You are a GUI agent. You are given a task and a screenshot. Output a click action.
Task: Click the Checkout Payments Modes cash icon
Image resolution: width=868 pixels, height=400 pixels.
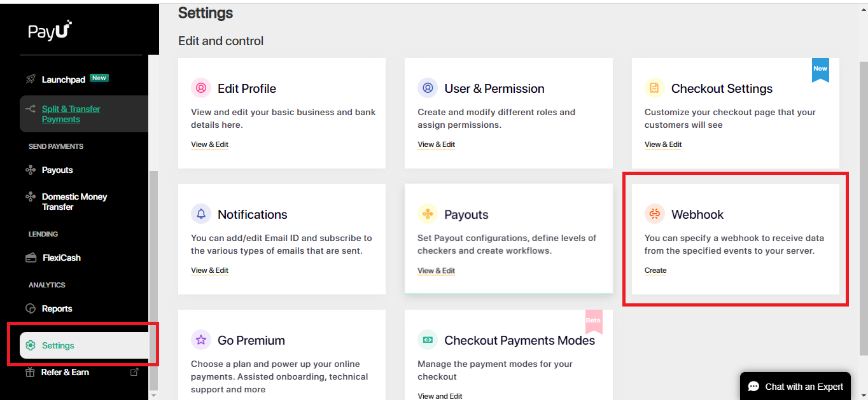[x=428, y=340]
